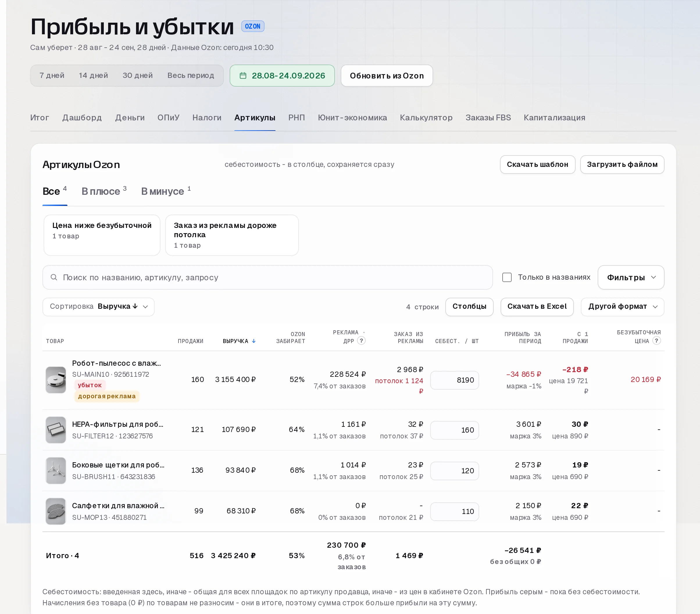
Task: Open the Юнит-экономика tab
Action: pyautogui.click(x=352, y=117)
